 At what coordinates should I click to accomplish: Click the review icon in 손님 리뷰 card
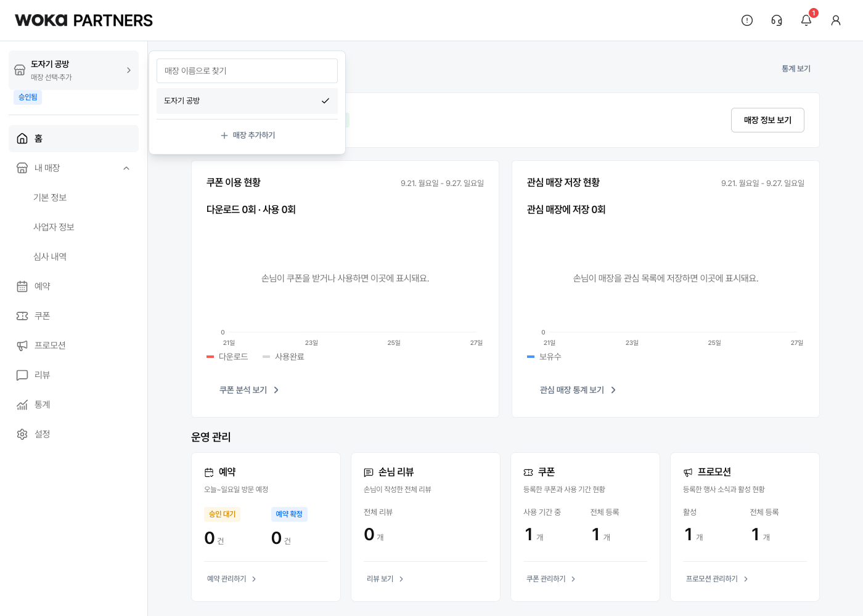pos(369,472)
